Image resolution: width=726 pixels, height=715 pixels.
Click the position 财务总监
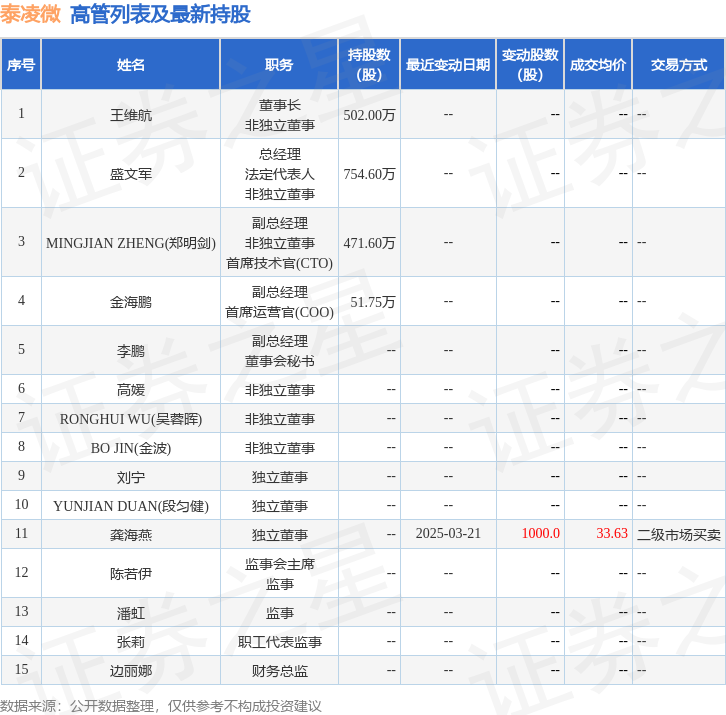(280, 671)
